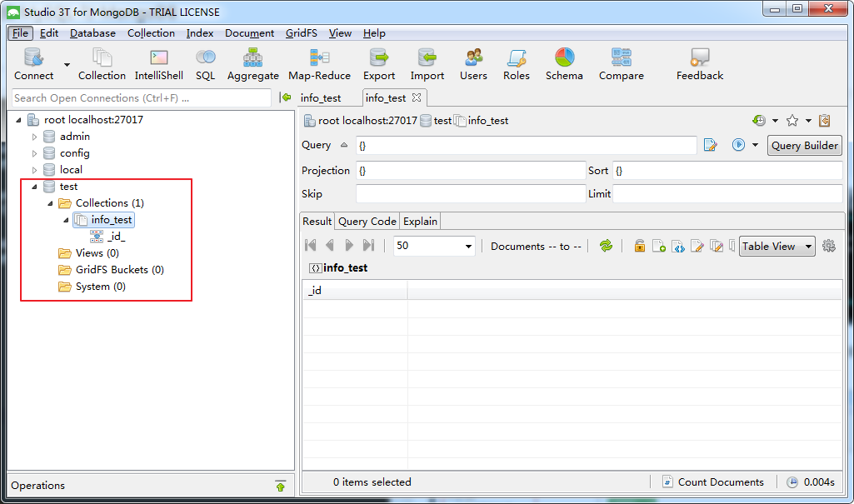Screen dimensions: 854x504
Task: Click the Count Documents button
Action: click(x=713, y=482)
